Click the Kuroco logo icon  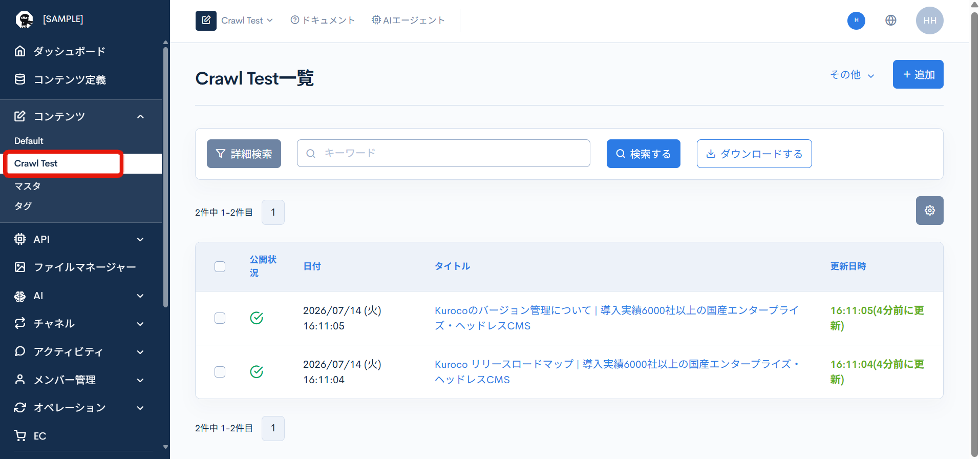[x=24, y=19]
